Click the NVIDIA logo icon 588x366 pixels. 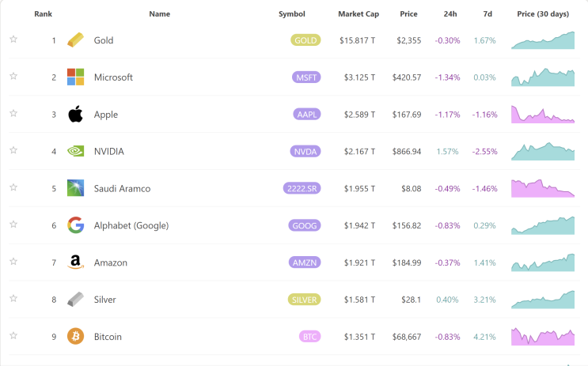point(75,151)
